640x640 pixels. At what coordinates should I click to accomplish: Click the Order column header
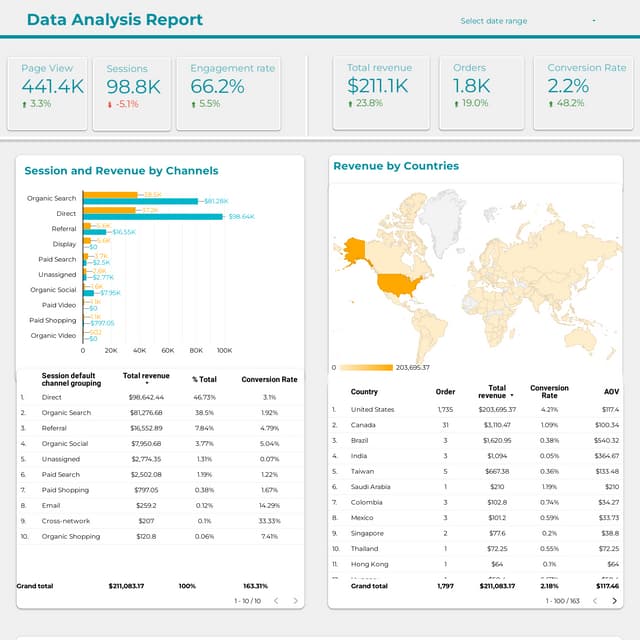click(445, 391)
